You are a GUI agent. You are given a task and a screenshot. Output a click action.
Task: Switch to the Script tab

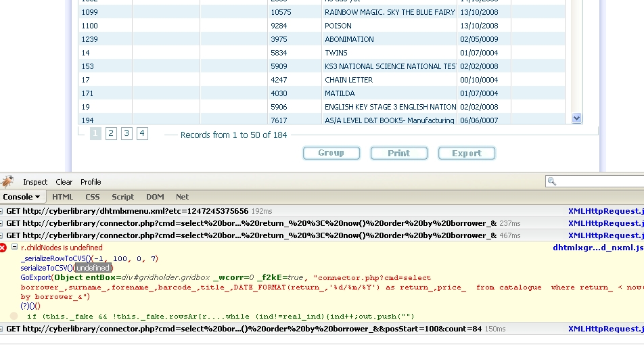(x=123, y=197)
